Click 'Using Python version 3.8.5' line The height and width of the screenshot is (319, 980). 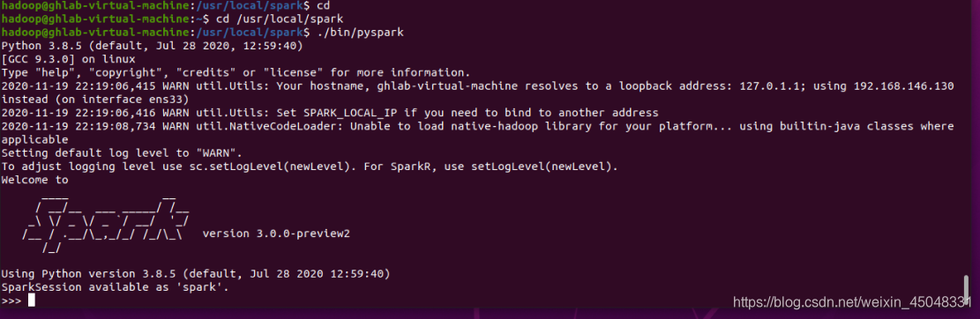196,274
